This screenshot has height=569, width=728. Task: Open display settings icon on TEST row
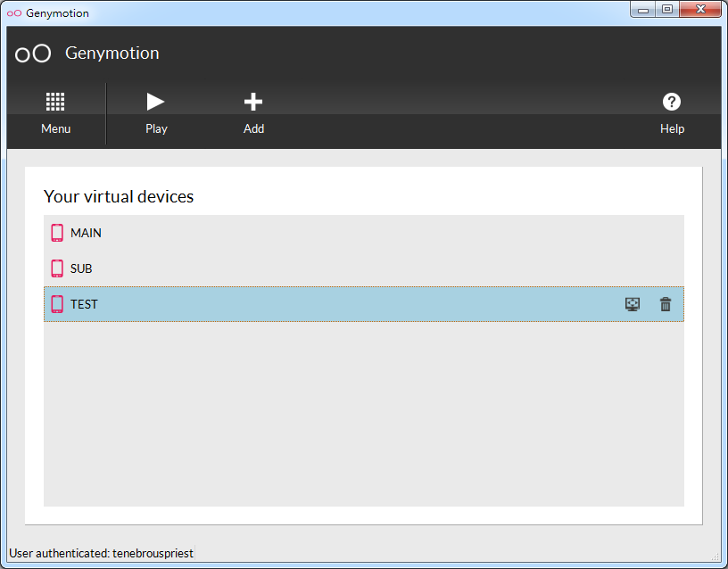[x=633, y=304]
